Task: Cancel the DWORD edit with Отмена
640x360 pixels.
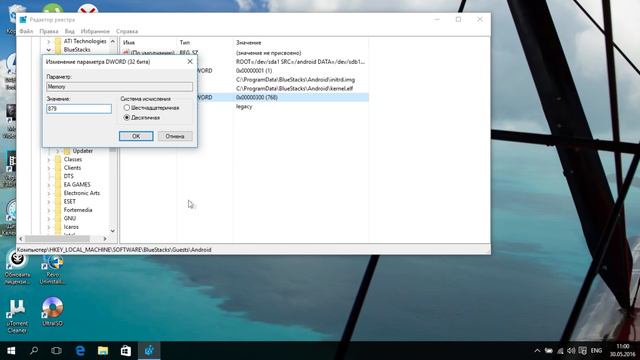Action: click(x=175, y=136)
